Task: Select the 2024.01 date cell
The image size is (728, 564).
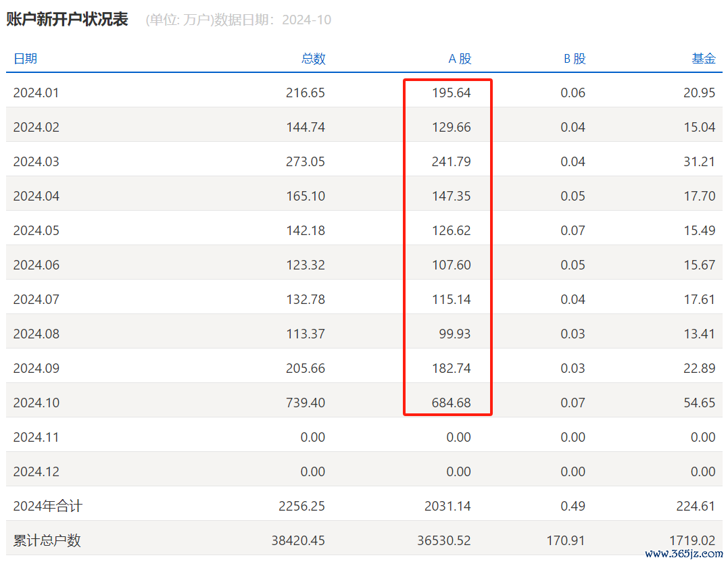Action: click(x=36, y=93)
